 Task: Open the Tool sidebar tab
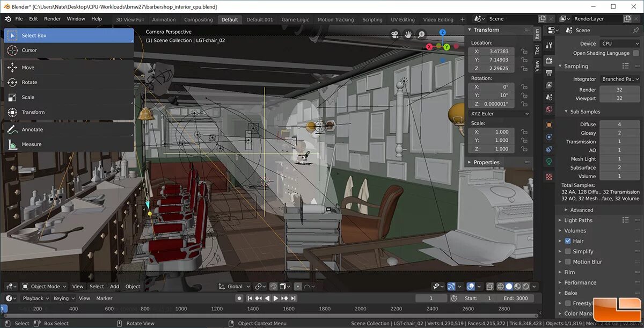537,49
